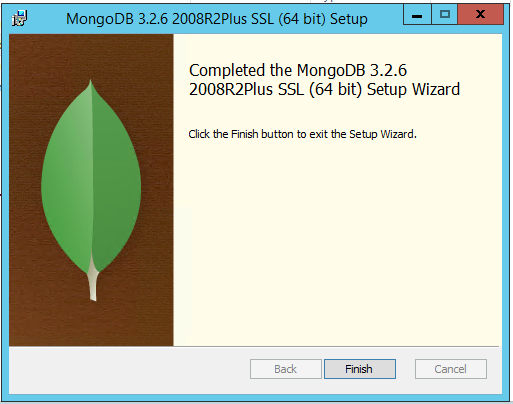
Task: Open the installer icon system menu
Action: tap(19, 18)
